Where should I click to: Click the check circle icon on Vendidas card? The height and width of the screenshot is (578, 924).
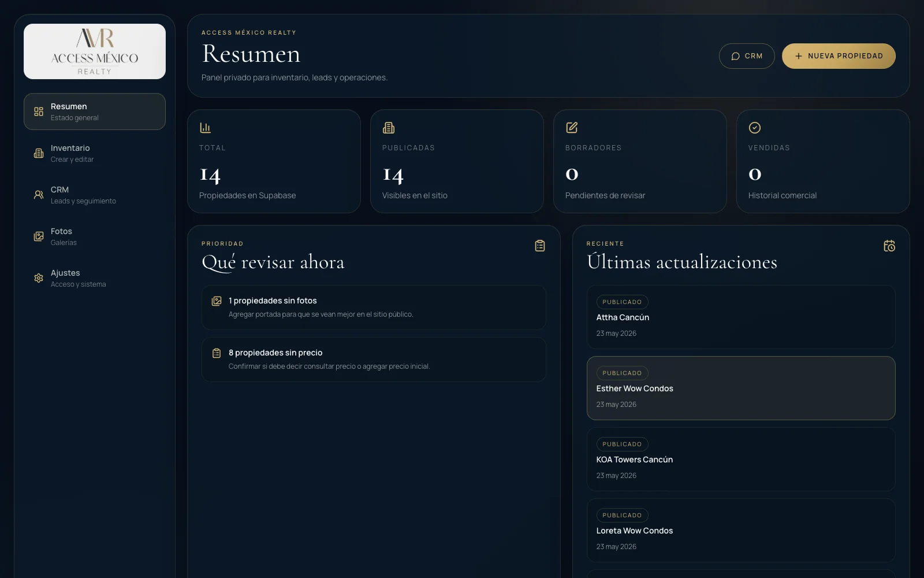pyautogui.click(x=755, y=128)
